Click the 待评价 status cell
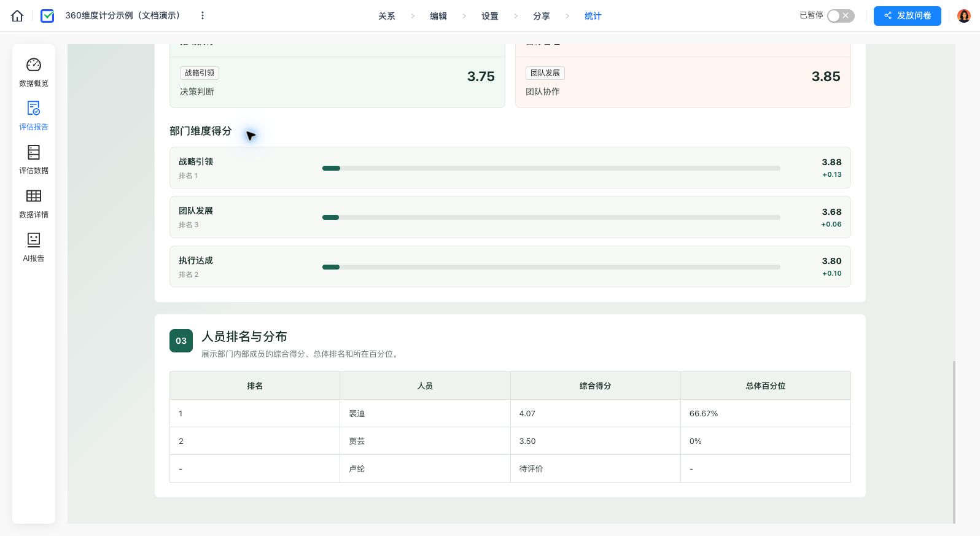 coord(596,468)
